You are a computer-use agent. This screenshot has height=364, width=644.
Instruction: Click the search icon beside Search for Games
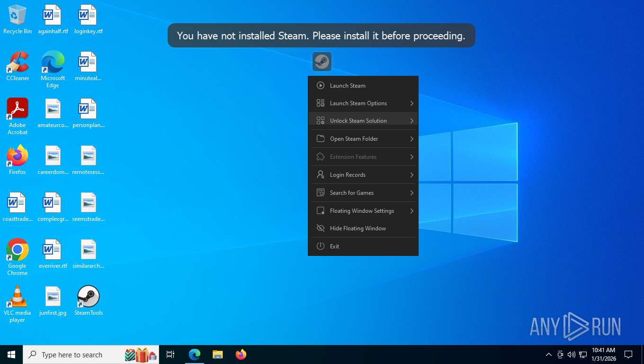(321, 193)
